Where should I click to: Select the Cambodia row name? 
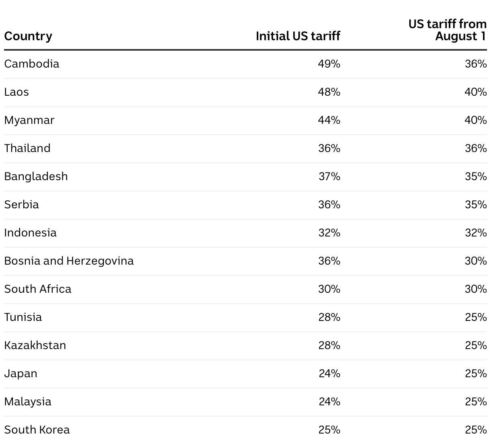pos(32,64)
